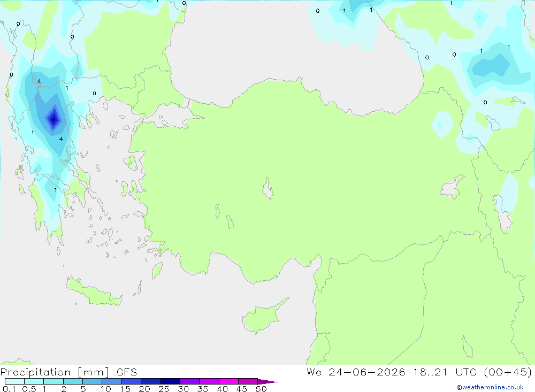Pick the purple swatch between 35 and 40

[209, 381]
